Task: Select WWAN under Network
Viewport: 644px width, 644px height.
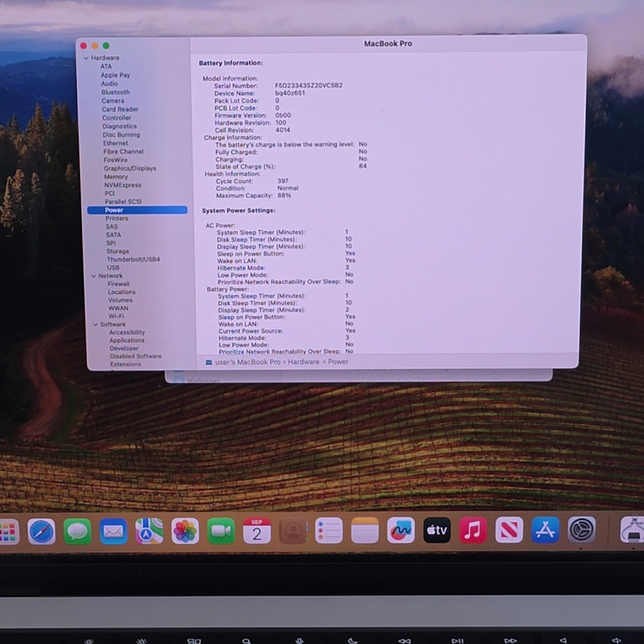Action: 118,308
